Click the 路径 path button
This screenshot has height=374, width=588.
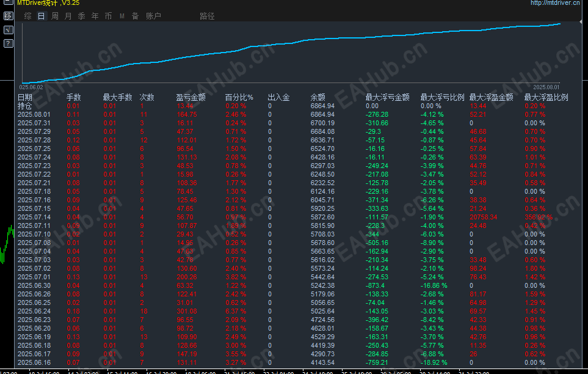[x=207, y=16]
